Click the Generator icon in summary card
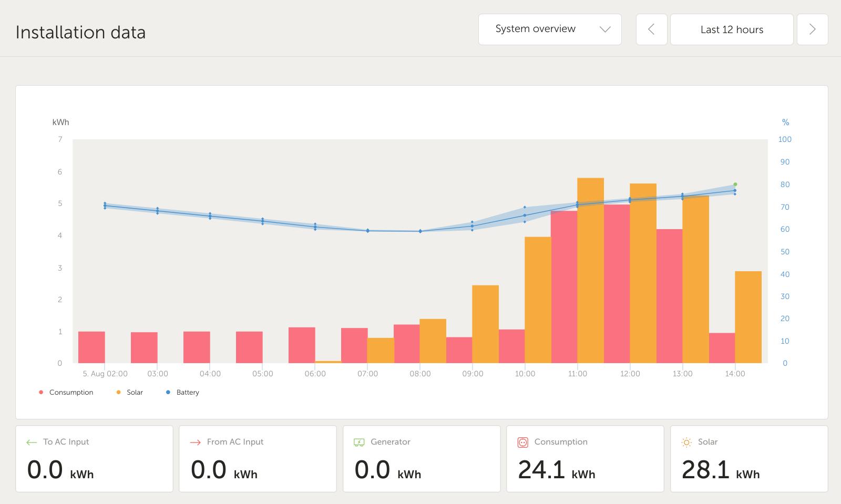This screenshot has height=504, width=841. coord(359,443)
